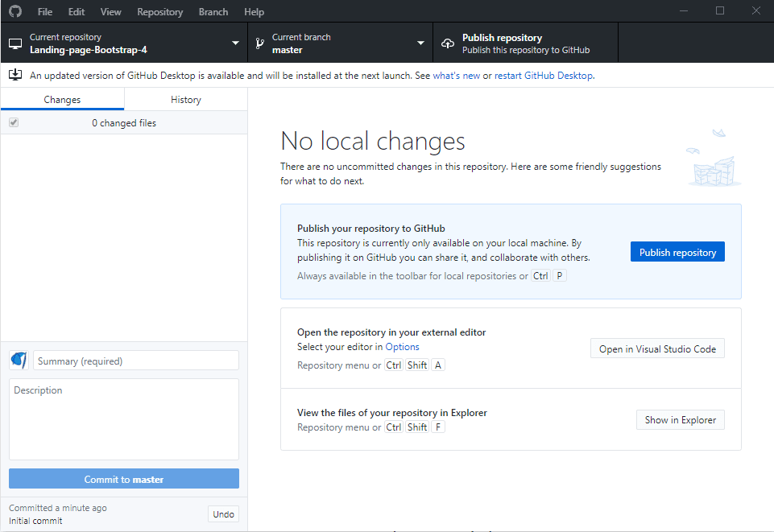
Task: Click the user avatar next to Summary field
Action: coord(19,361)
